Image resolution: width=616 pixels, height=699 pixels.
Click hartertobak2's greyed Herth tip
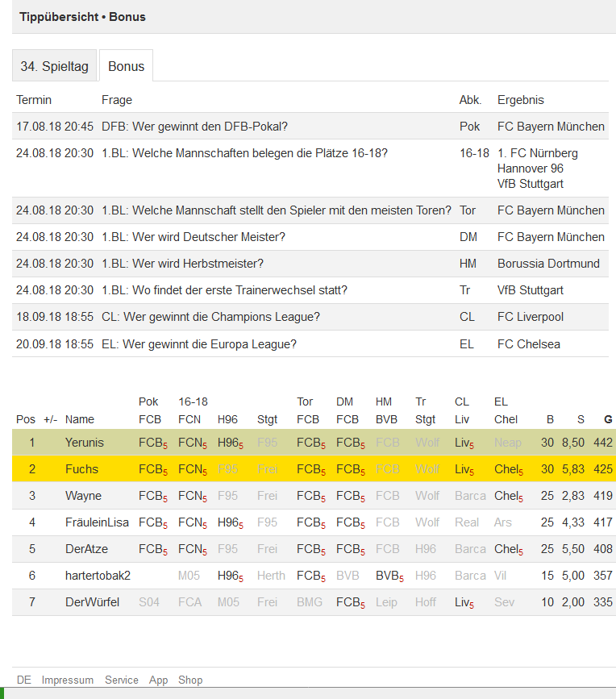click(x=271, y=576)
